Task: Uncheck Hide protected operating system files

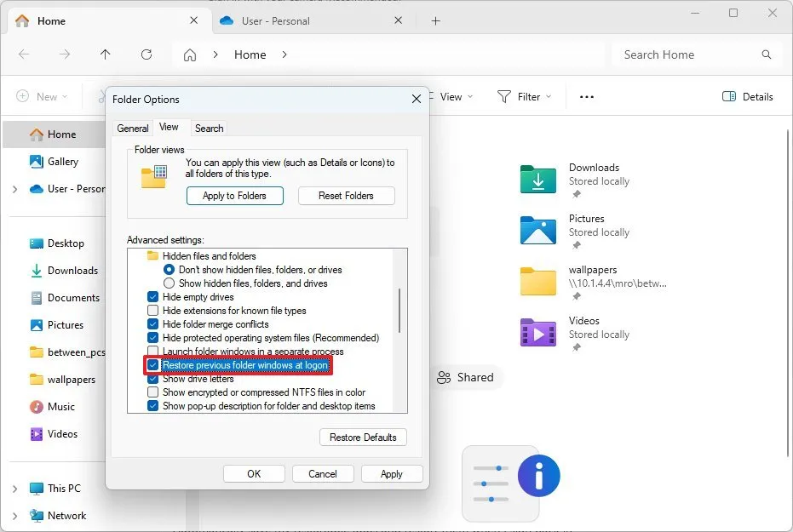Action: tap(152, 338)
